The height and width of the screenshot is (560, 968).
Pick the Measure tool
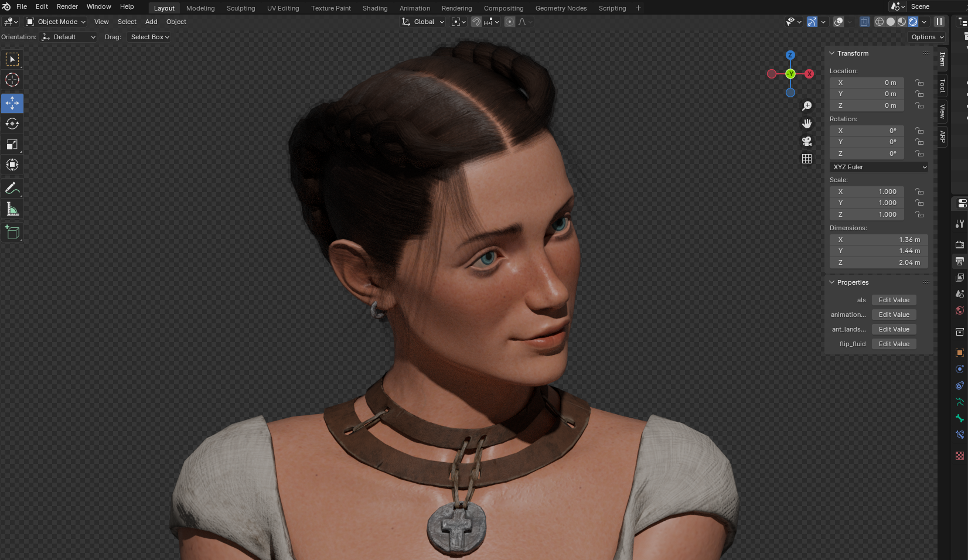coord(12,209)
